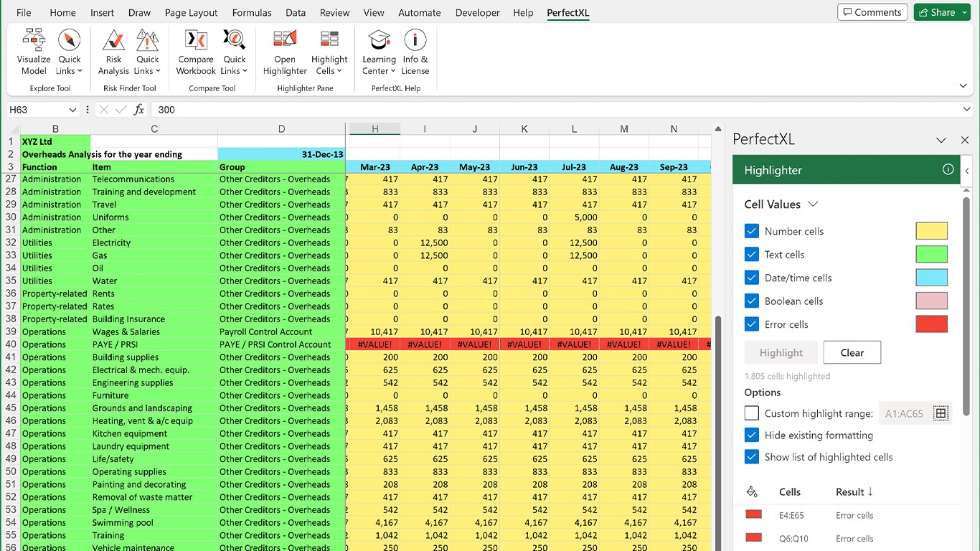The height and width of the screenshot is (551, 980).
Task: Click Open Highlighter button
Action: tap(285, 52)
